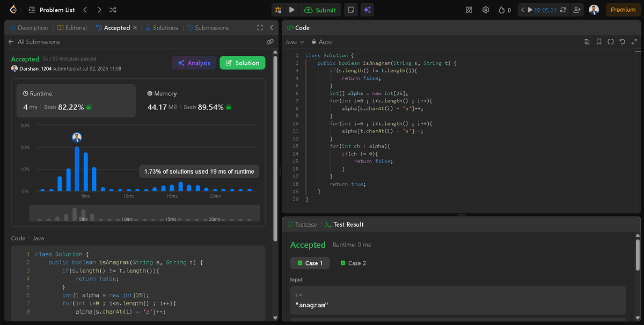Switch to the Description tab
The height and width of the screenshot is (325, 644).
29,28
